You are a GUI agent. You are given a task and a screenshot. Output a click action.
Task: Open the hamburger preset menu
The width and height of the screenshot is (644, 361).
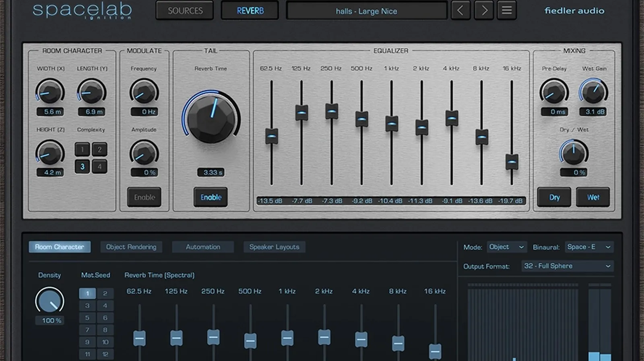pyautogui.click(x=507, y=10)
